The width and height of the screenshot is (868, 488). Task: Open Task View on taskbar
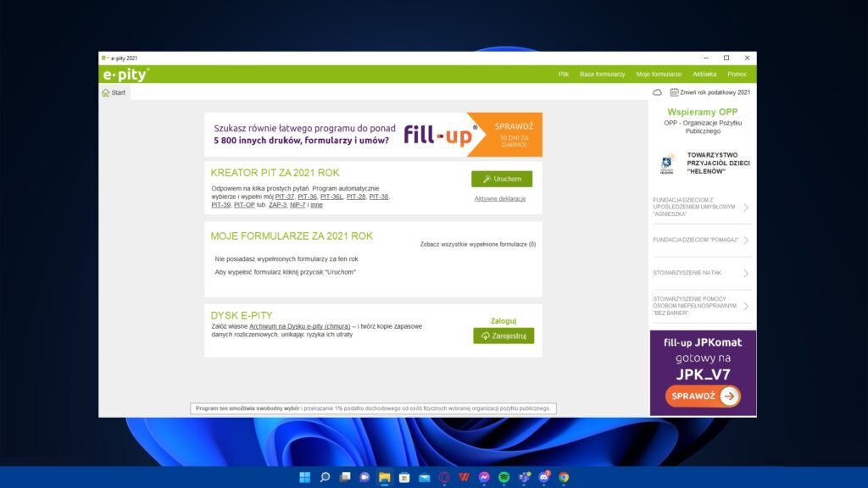pos(345,477)
